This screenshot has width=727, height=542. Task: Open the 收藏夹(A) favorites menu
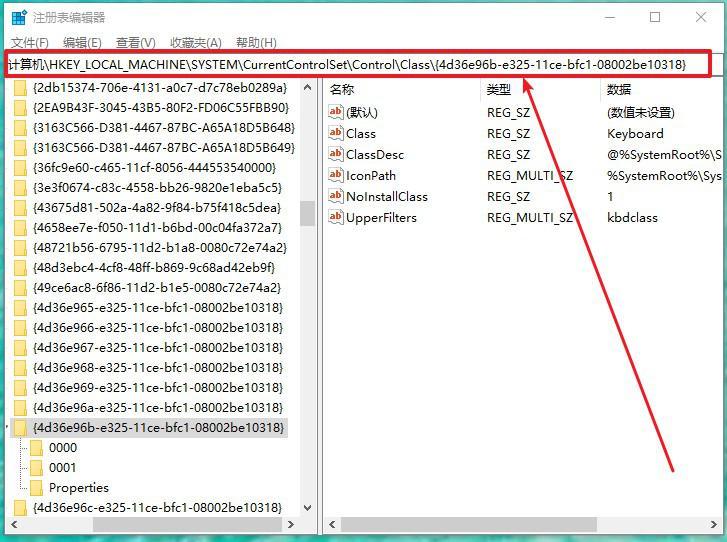[x=195, y=43]
